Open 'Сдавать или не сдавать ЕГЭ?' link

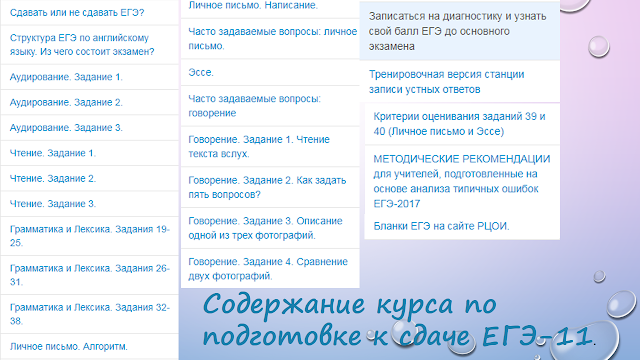pos(77,13)
